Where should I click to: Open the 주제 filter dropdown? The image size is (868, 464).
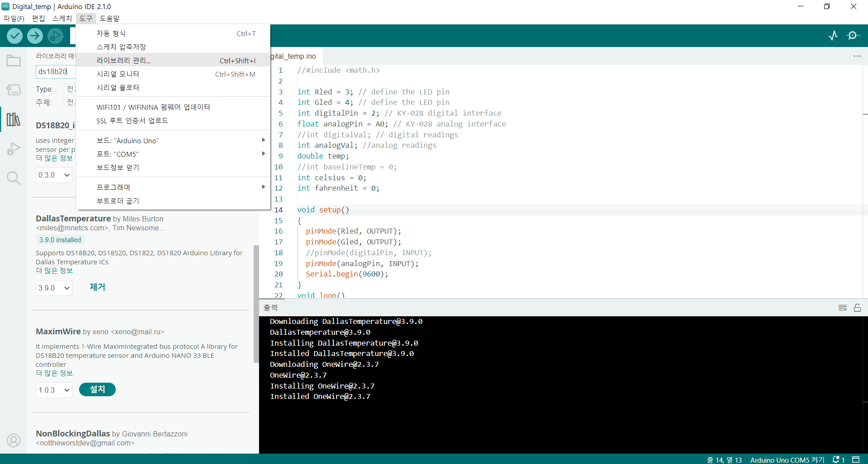(x=70, y=103)
